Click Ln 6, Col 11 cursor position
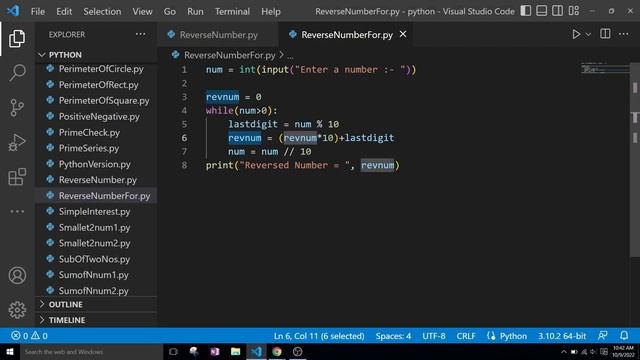 (319, 336)
